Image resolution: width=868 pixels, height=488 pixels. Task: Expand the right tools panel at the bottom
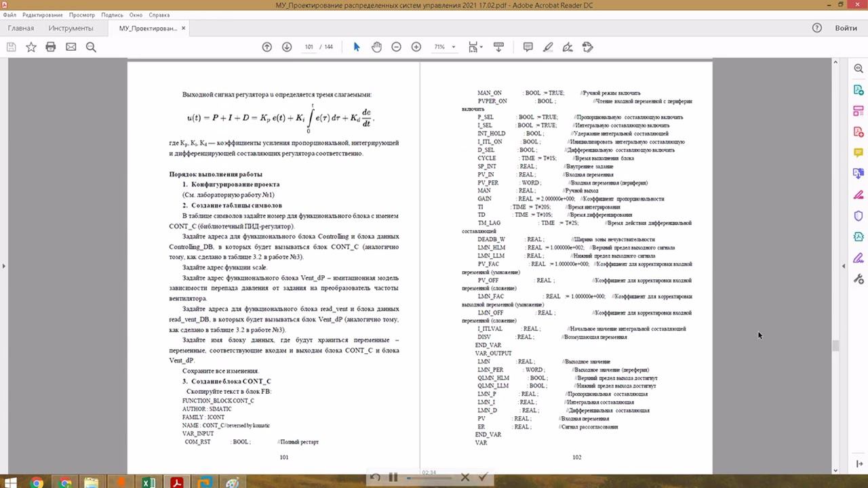(x=859, y=464)
